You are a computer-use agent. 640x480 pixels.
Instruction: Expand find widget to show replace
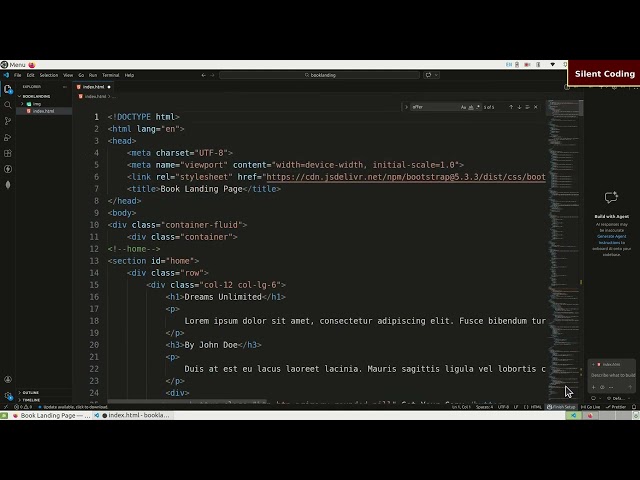coord(406,107)
